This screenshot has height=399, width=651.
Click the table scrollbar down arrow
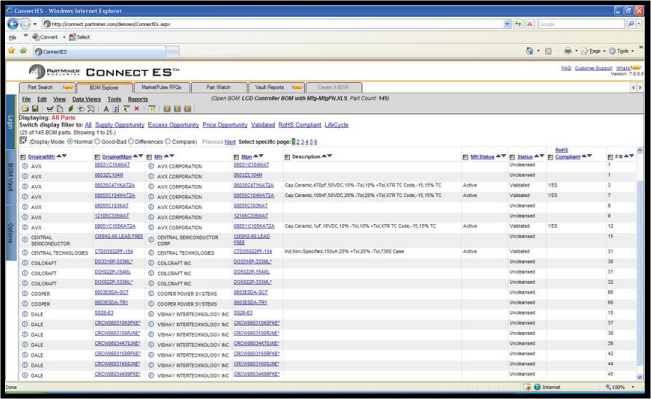pos(639,377)
